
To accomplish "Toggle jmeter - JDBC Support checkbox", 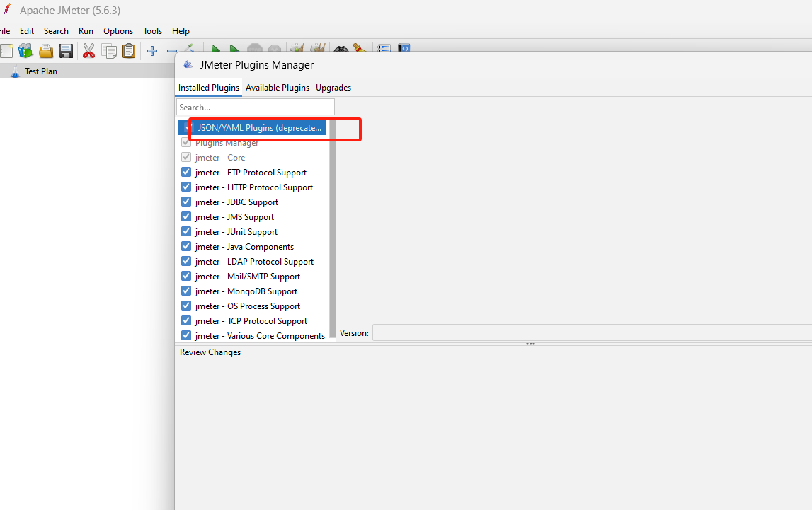I will click(186, 202).
